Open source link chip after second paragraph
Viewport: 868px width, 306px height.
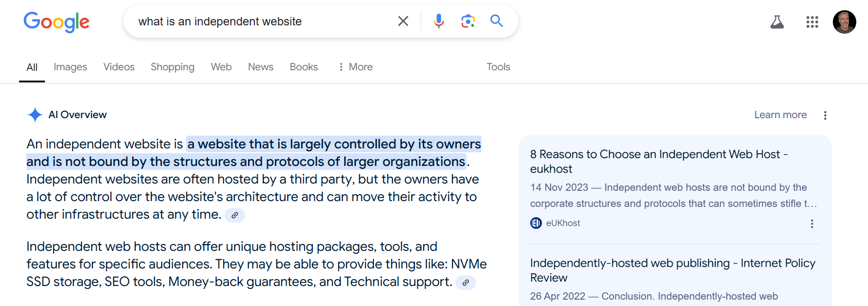pos(466,282)
